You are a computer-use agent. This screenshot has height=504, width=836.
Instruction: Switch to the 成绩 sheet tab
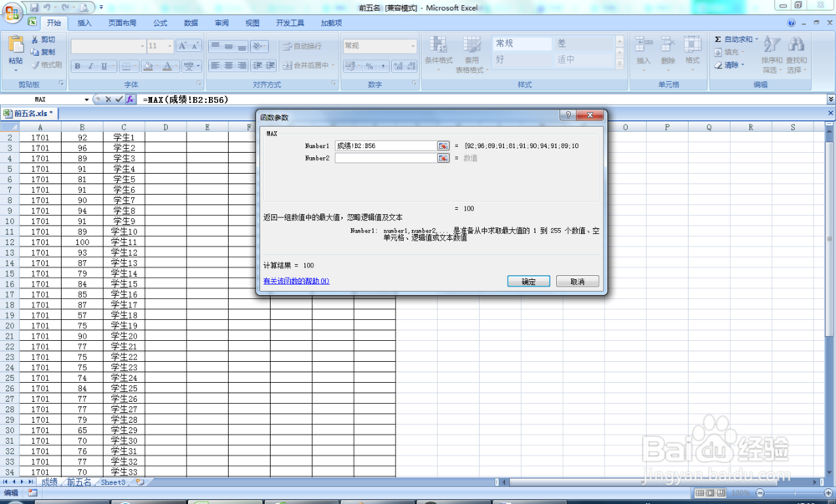49,482
